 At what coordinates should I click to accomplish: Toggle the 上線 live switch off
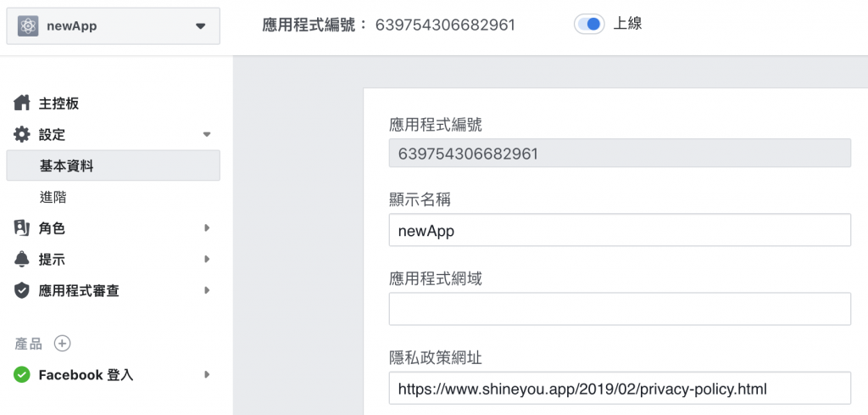click(589, 25)
